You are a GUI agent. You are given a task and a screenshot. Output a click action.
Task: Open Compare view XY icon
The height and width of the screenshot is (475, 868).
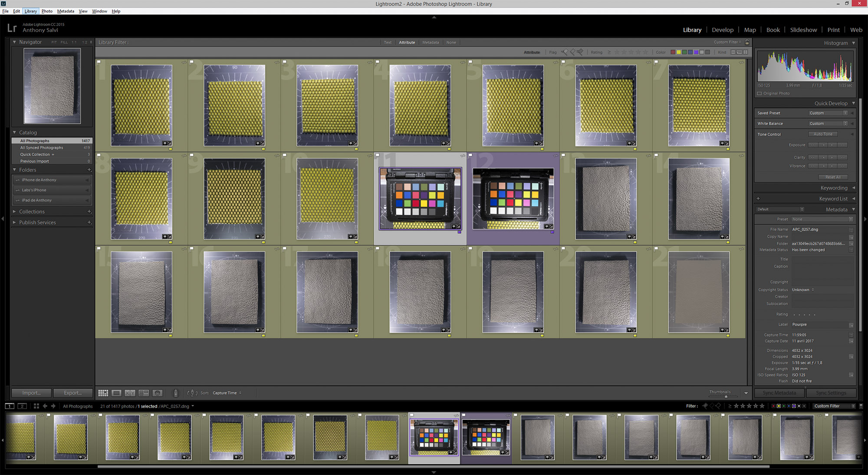click(130, 393)
